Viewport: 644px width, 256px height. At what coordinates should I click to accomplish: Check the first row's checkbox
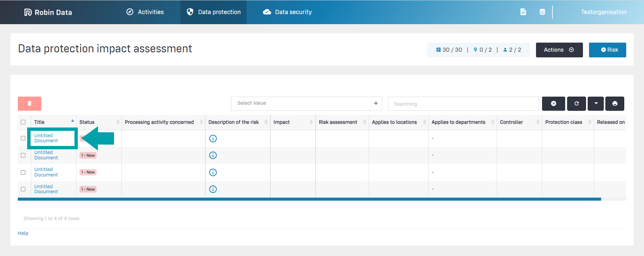coord(23,138)
